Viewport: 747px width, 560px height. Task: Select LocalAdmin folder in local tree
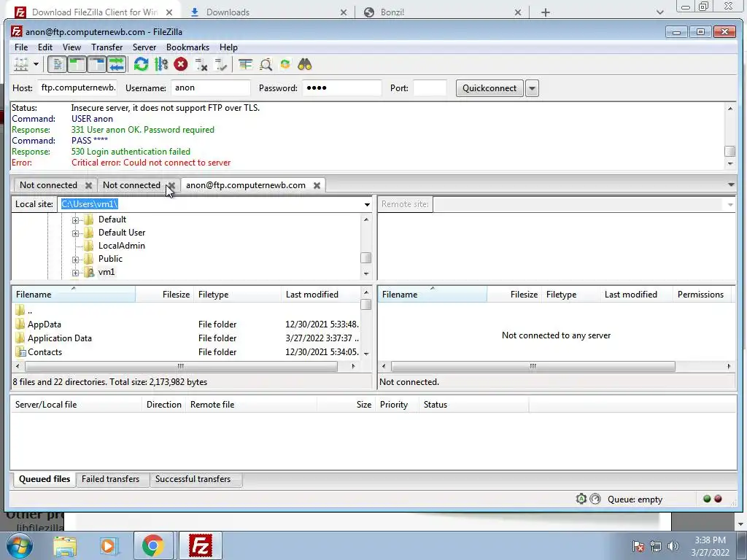[x=122, y=246]
